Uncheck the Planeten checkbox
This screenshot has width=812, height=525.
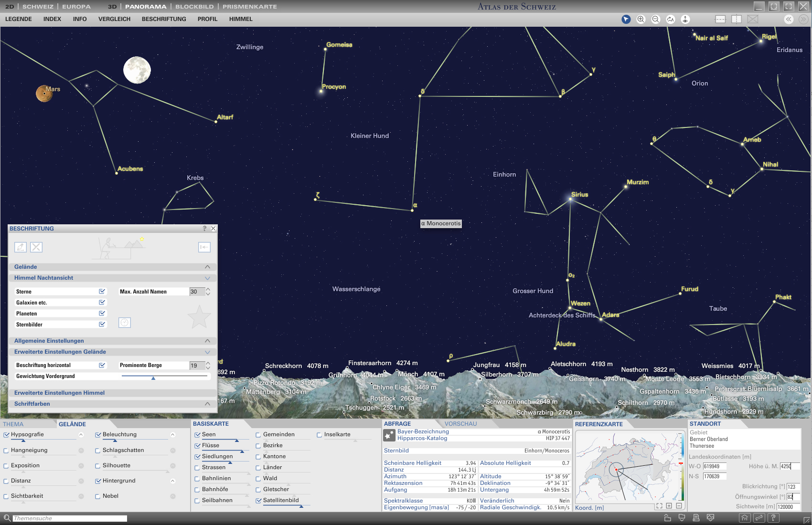pyautogui.click(x=102, y=313)
